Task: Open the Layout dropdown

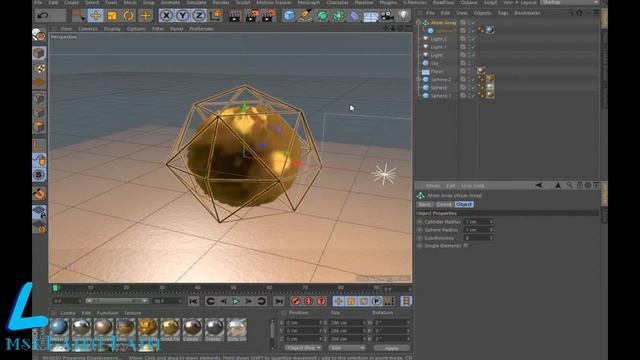Action: tap(569, 2)
